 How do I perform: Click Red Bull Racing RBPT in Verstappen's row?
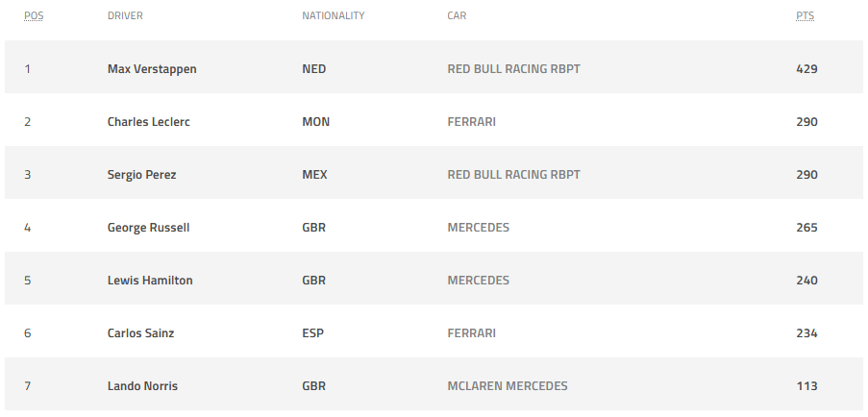point(513,69)
